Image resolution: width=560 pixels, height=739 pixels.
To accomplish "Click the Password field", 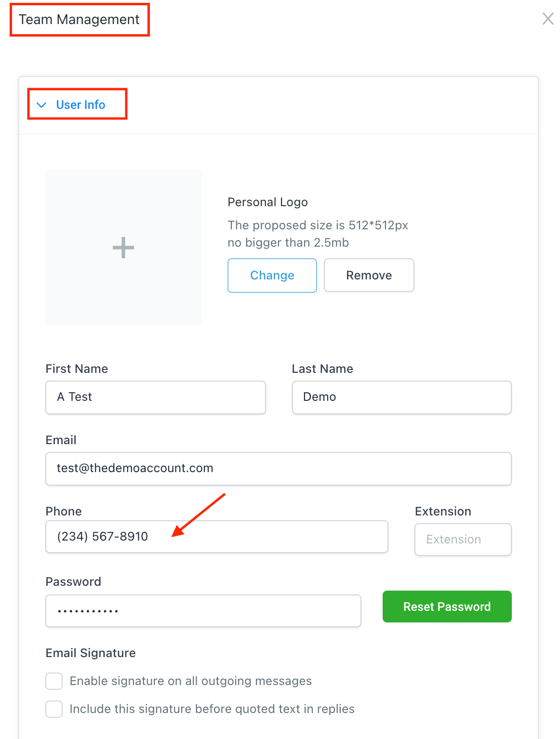I will [x=203, y=610].
